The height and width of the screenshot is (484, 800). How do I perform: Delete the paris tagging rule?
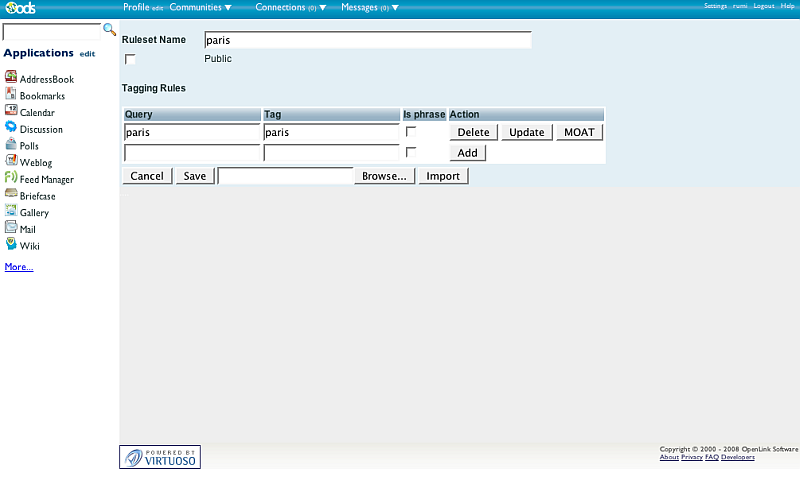(x=473, y=132)
